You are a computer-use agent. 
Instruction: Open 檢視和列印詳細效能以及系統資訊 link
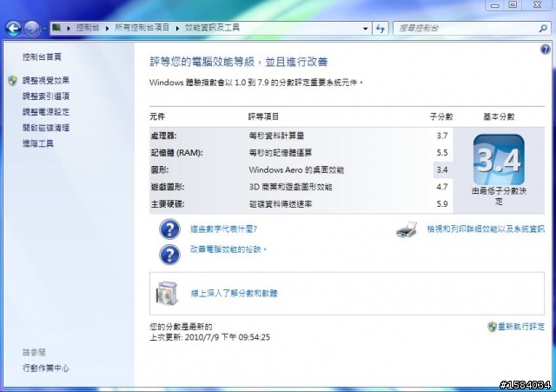486,229
